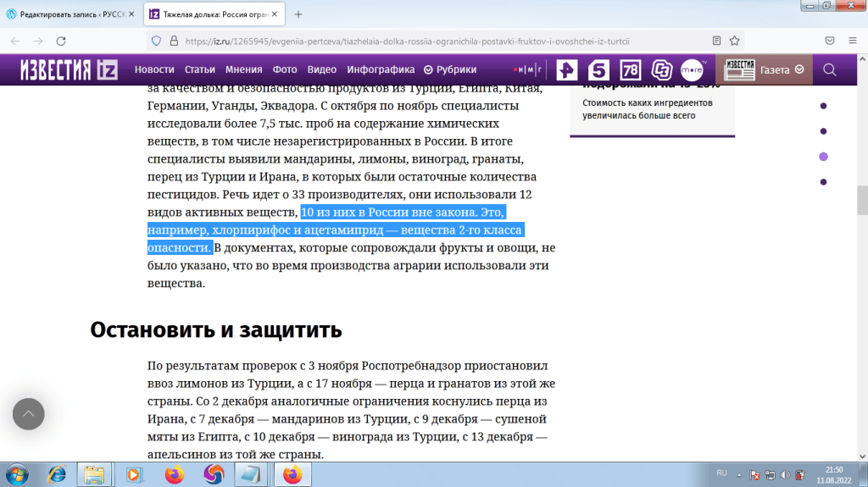Open the CTC channel icon
Viewport: 868px width, 487px height.
(661, 69)
